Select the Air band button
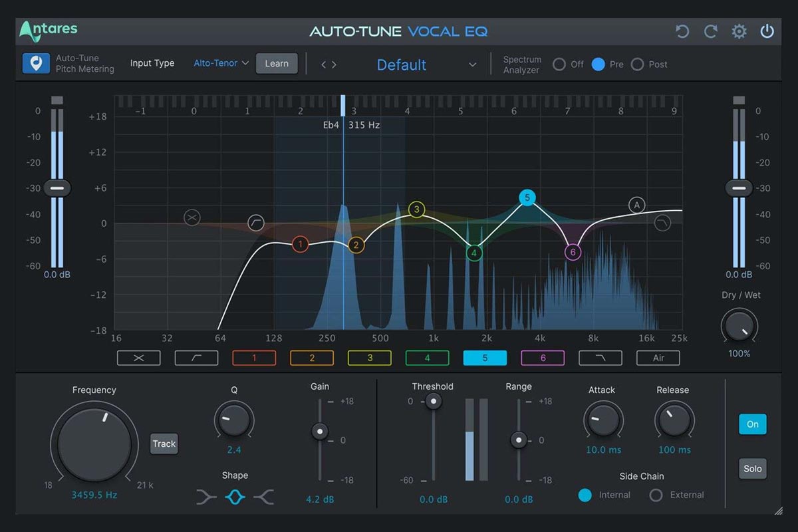Screen dimensions: 798x532 pyautogui.click(x=658, y=358)
